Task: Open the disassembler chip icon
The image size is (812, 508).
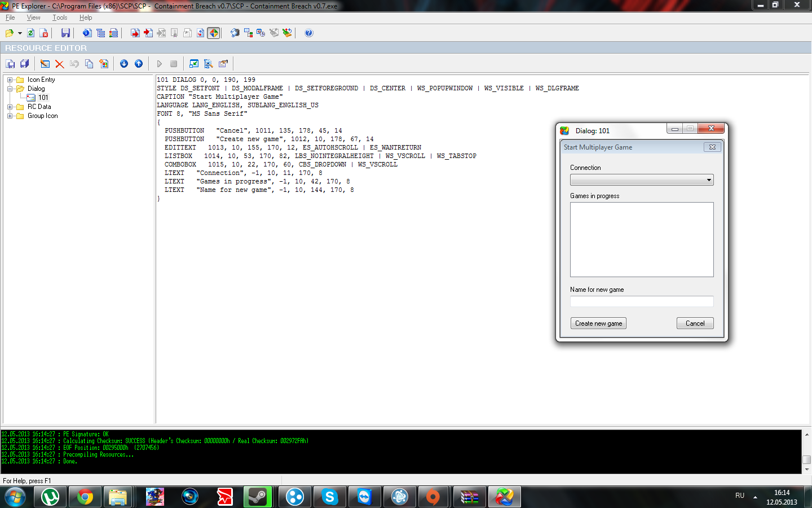Action: pos(235,33)
